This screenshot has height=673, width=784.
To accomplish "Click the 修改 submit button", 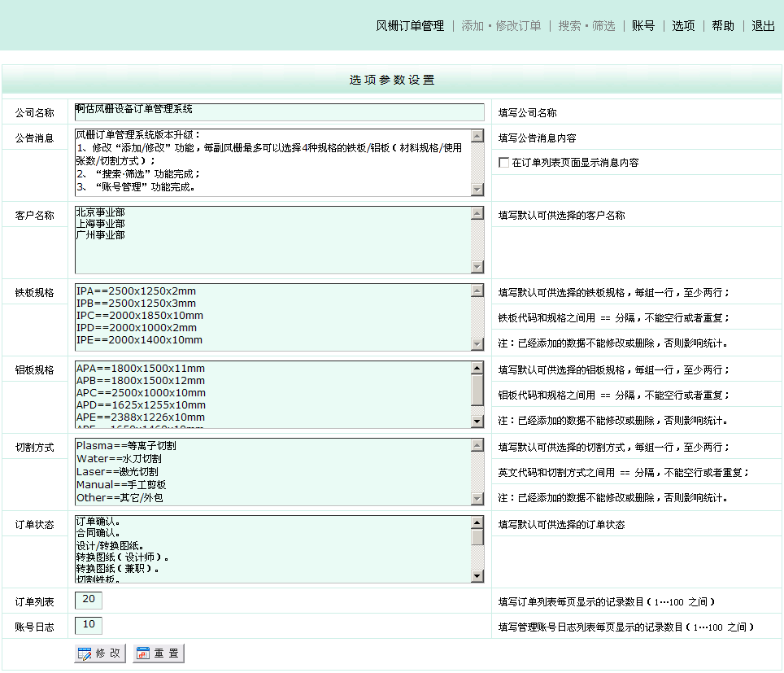I will click(x=100, y=653).
